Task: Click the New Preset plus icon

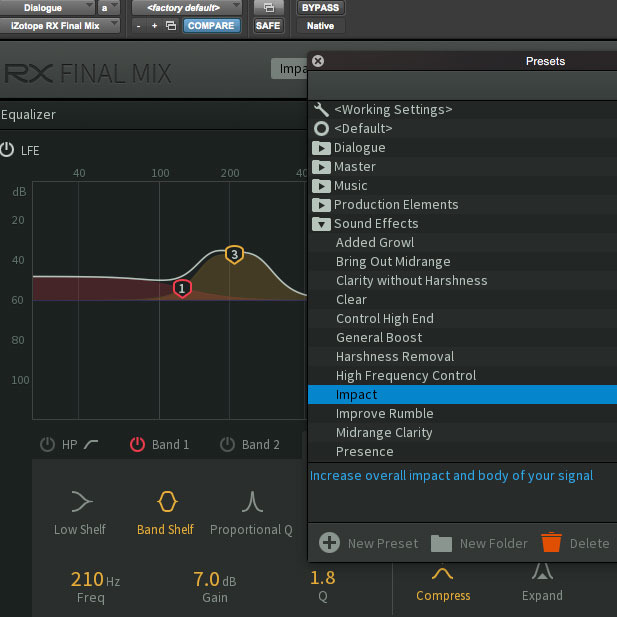Action: tap(329, 543)
